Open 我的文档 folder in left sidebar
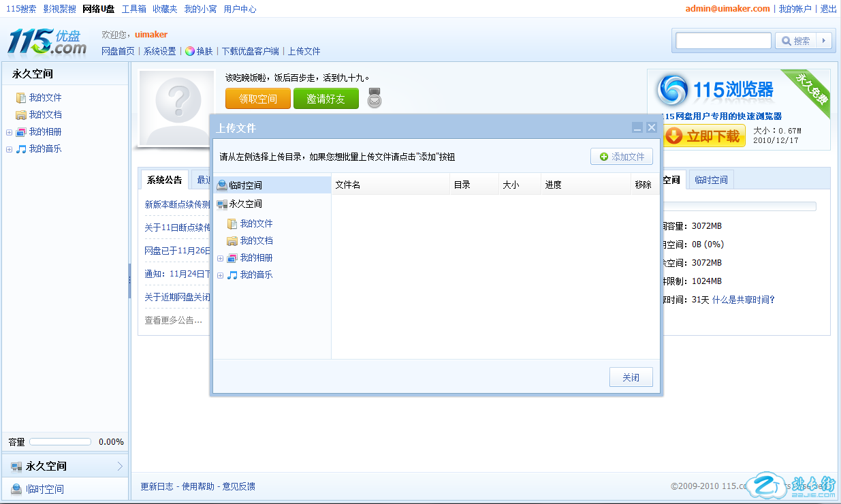The image size is (841, 504). coord(45,114)
